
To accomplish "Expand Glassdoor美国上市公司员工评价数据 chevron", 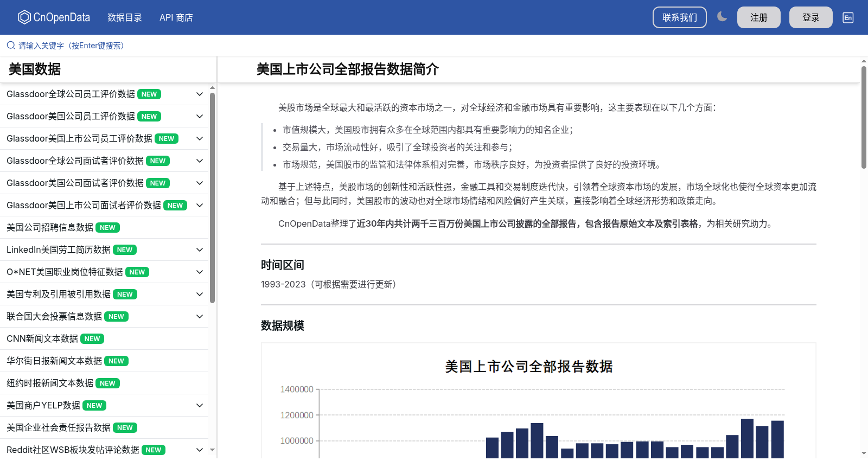I will tap(200, 139).
